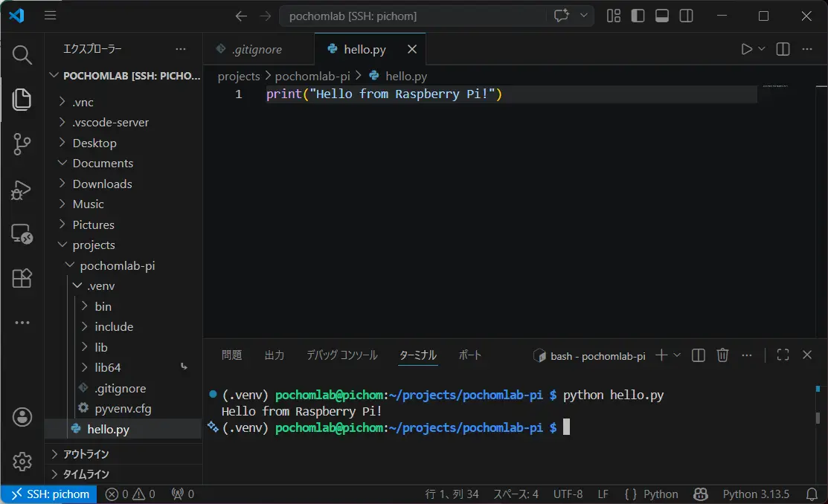
Task: Toggle the secondary side bar
Action: [687, 16]
